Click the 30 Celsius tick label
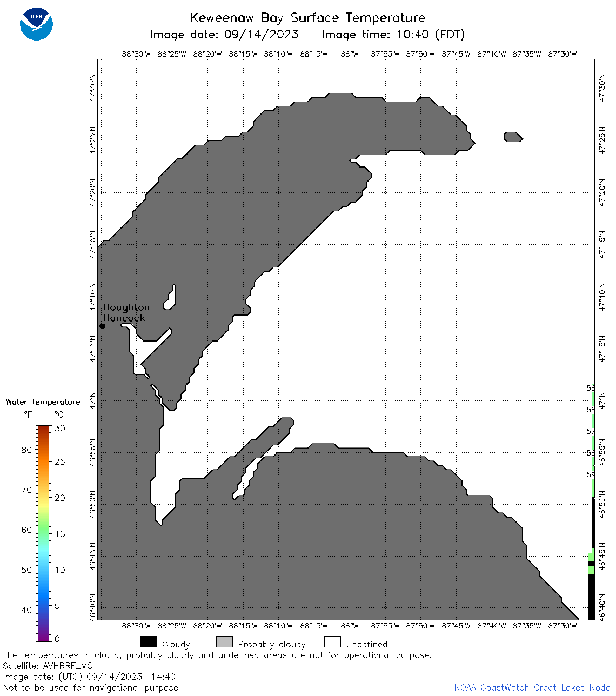The width and height of the screenshot is (616, 696). (x=60, y=428)
